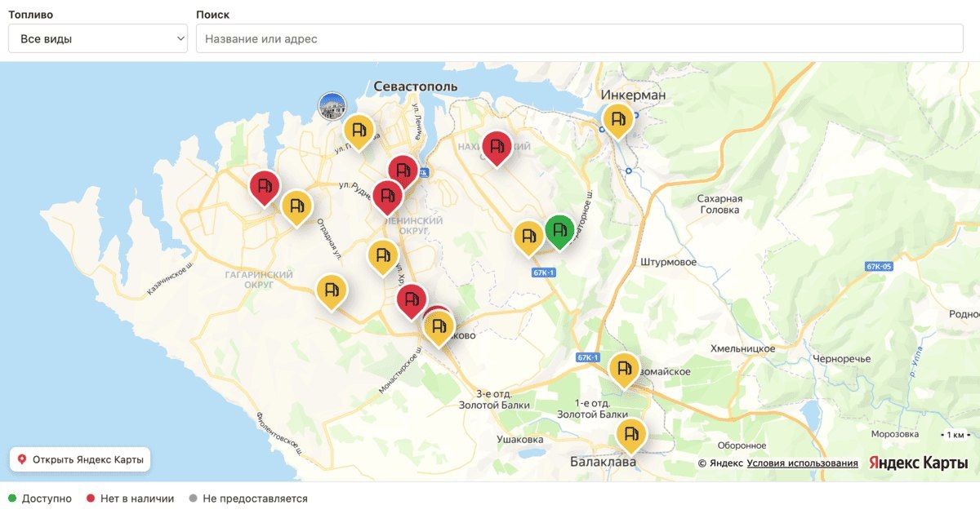Open the 'Условия использования' link
Image resolution: width=980 pixels, height=514 pixels.
802,463
